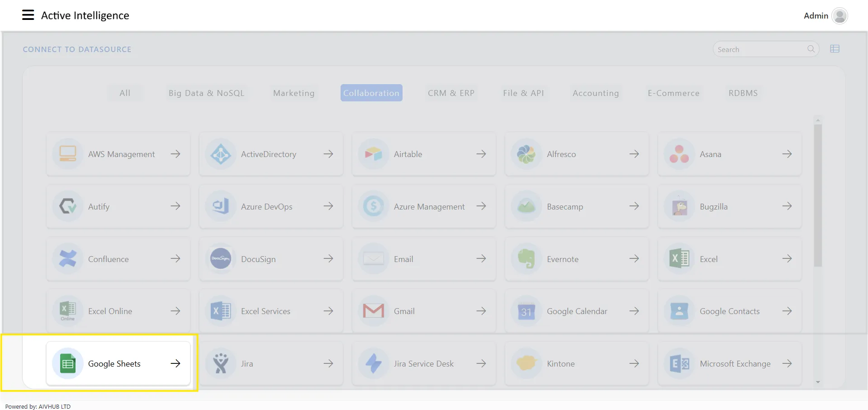Switch to Big Data & NoSQL tab
This screenshot has width=868, height=410.
[206, 93]
